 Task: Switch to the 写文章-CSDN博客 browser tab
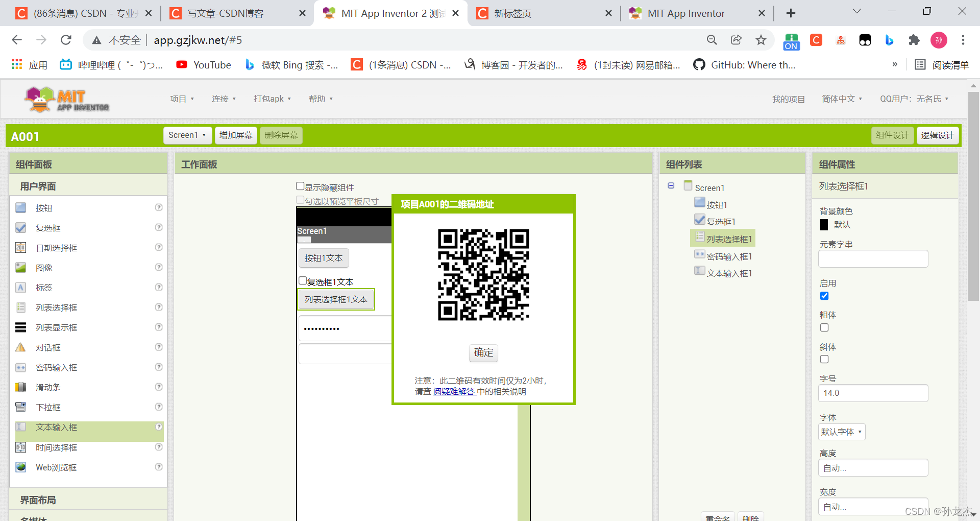tap(238, 13)
